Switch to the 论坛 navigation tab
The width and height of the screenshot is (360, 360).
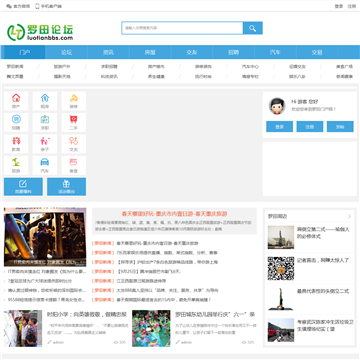click(x=66, y=52)
